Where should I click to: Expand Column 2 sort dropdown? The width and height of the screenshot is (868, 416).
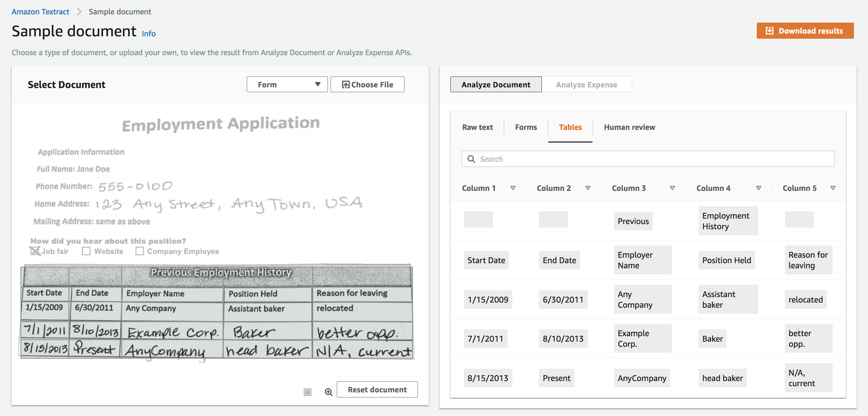point(588,188)
